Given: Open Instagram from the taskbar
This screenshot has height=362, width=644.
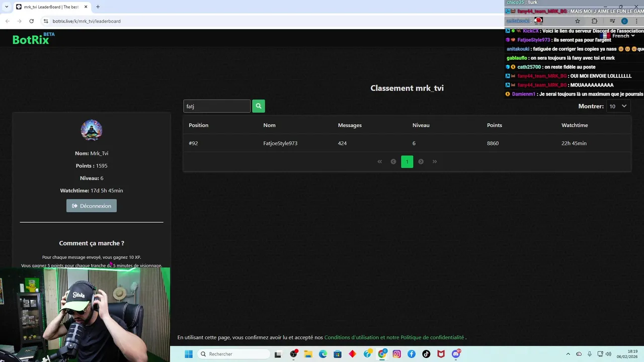Looking at the screenshot, I should point(397,354).
